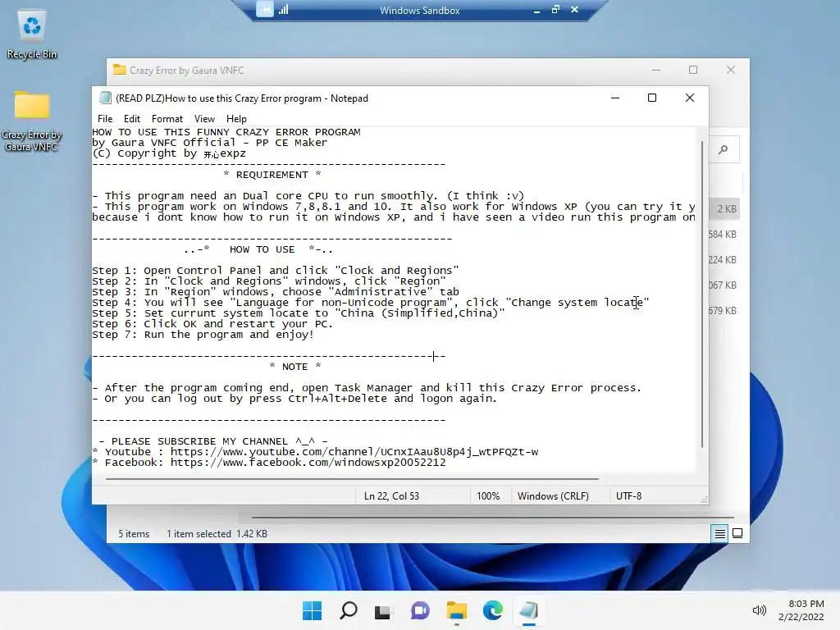Click the 100% zoom status entry

point(488,496)
